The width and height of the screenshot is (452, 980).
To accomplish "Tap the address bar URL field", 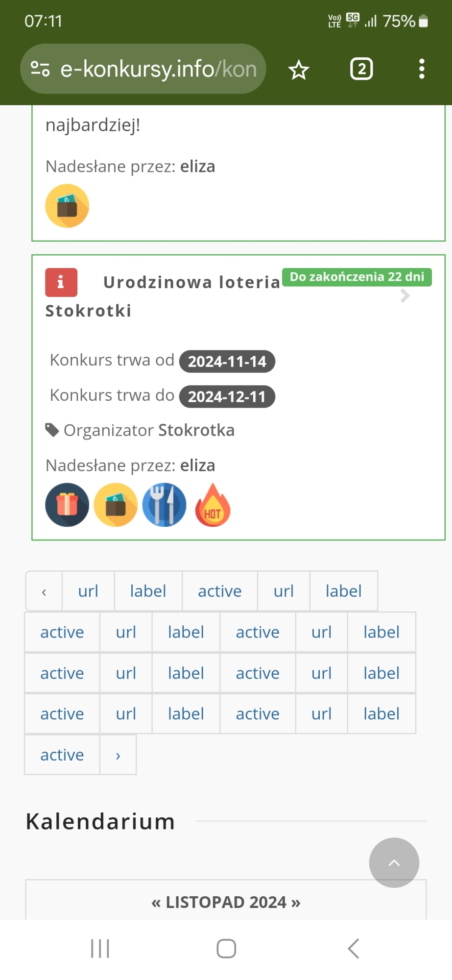I will coord(158,69).
